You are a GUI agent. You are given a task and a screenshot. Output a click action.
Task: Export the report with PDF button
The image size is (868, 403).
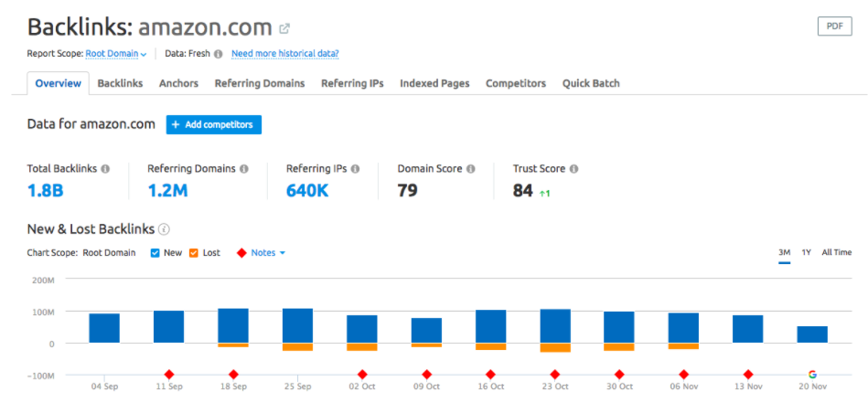pos(833,27)
